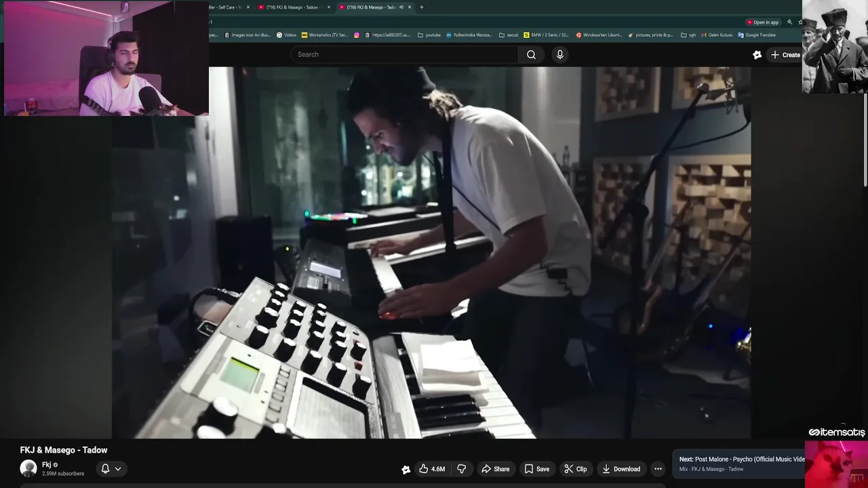This screenshot has width=868, height=488.
Task: Expand the subscription notification dropdown chevron
Action: click(x=118, y=468)
